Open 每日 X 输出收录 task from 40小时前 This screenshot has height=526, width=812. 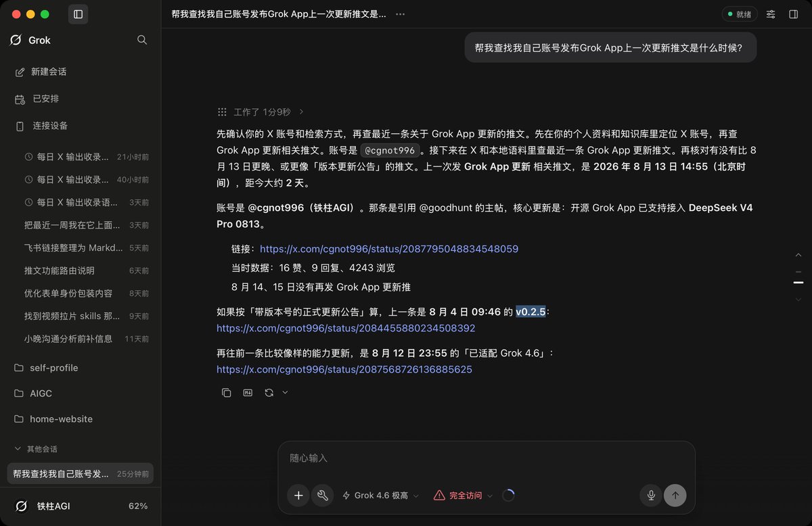[87, 180]
